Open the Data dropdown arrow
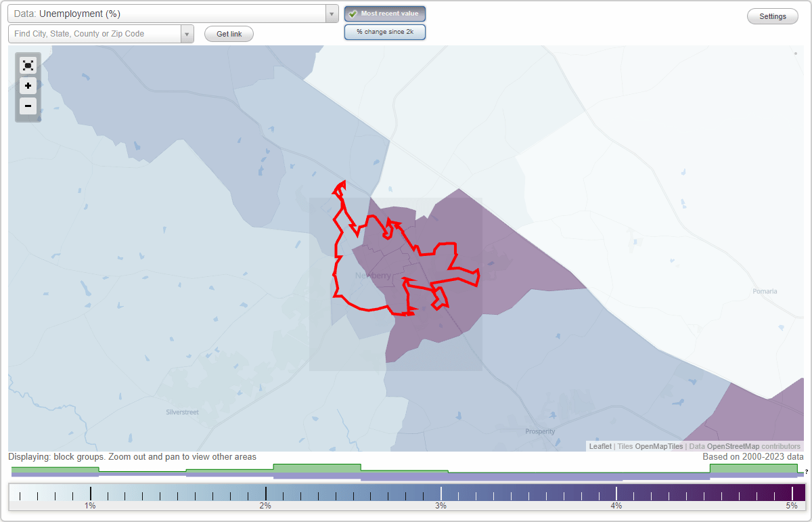Image resolution: width=812 pixels, height=522 pixels. tap(331, 13)
